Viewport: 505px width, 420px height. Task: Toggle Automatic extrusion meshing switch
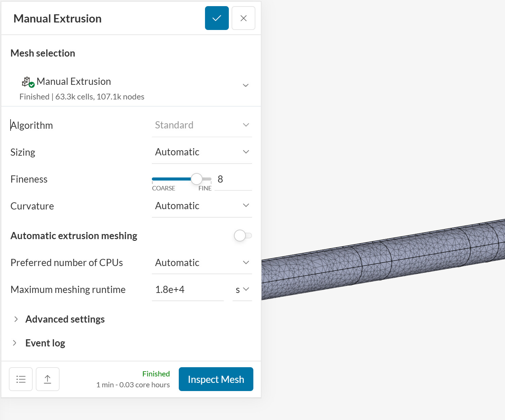coord(242,235)
